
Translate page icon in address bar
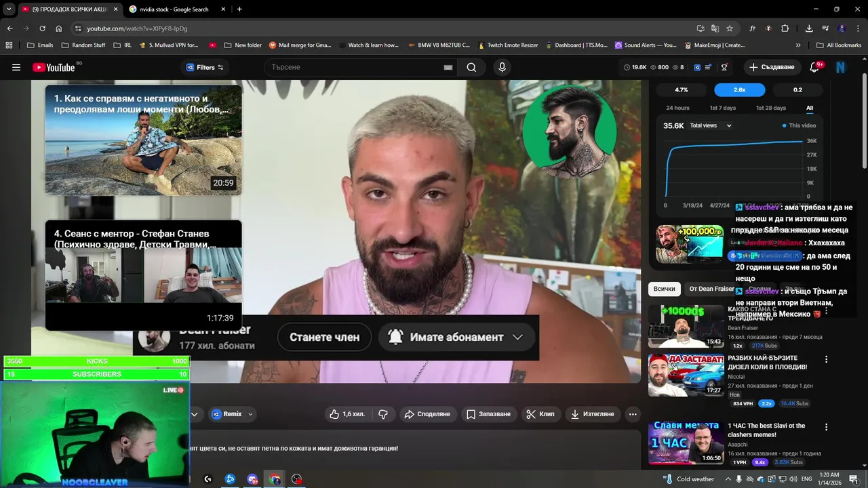[715, 28]
